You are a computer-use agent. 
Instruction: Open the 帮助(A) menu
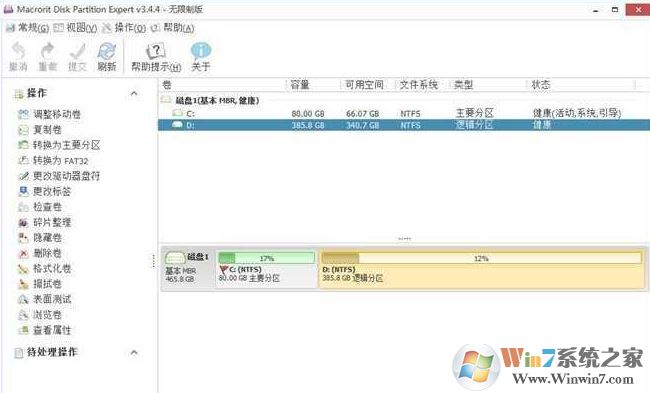point(172,28)
